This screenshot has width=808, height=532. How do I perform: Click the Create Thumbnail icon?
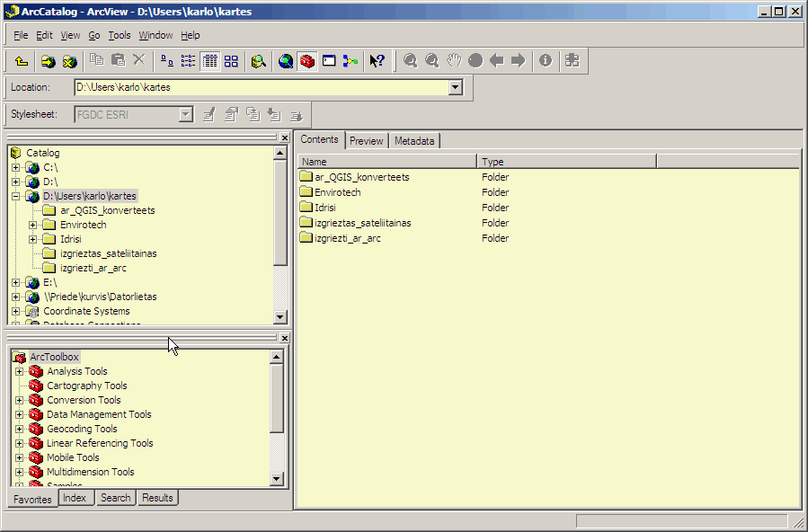tap(572, 61)
